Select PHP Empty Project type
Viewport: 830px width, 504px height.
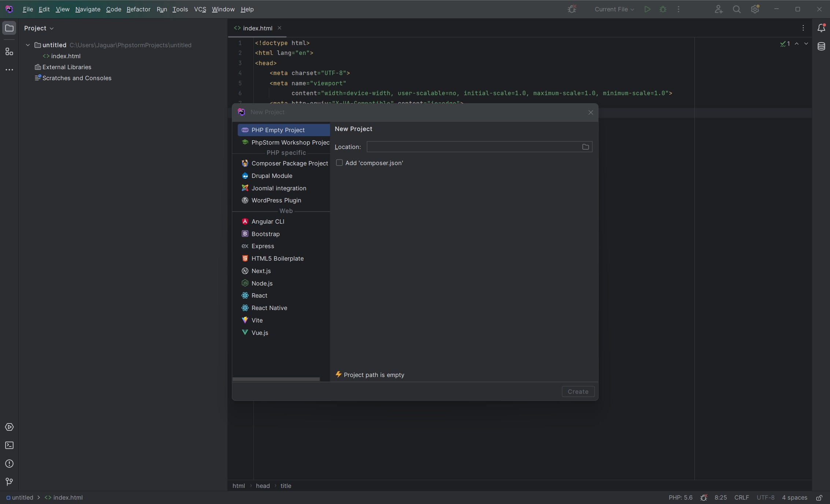click(284, 130)
